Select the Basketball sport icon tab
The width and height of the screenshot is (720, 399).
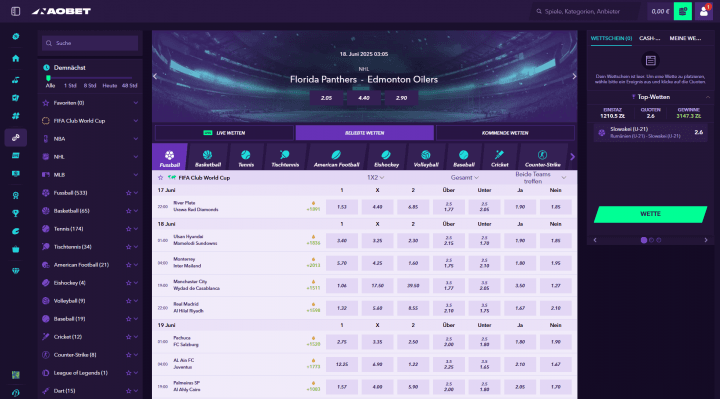coord(208,157)
